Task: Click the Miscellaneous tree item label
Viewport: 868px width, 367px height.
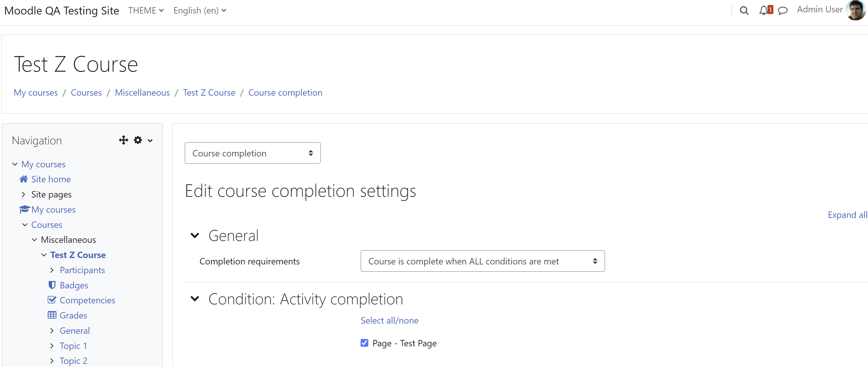Action: 69,240
